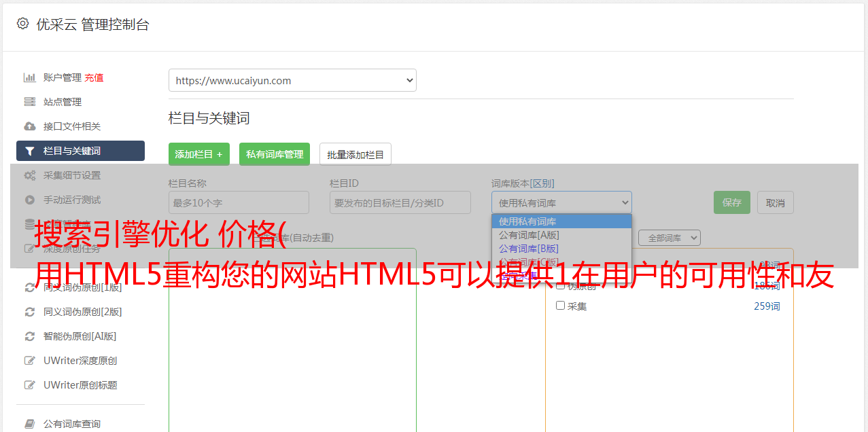Choose the 公有词库[A版] option
The image size is (868, 432).
(x=561, y=235)
